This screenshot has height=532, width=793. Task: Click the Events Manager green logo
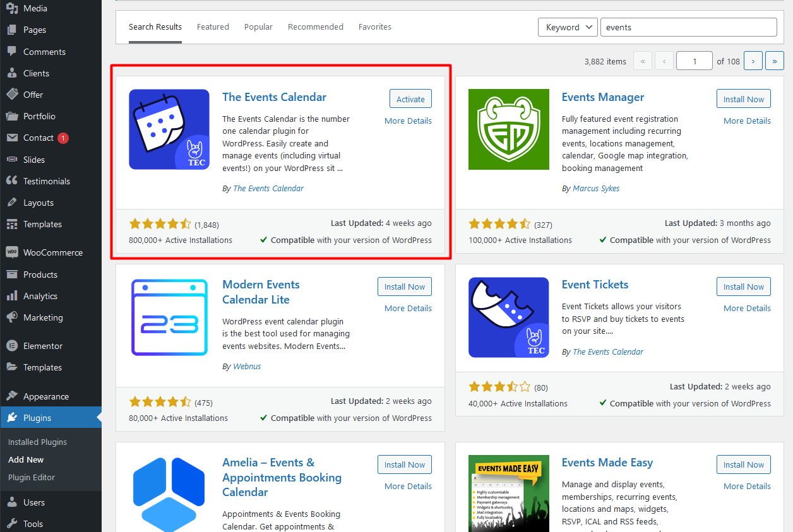(509, 129)
